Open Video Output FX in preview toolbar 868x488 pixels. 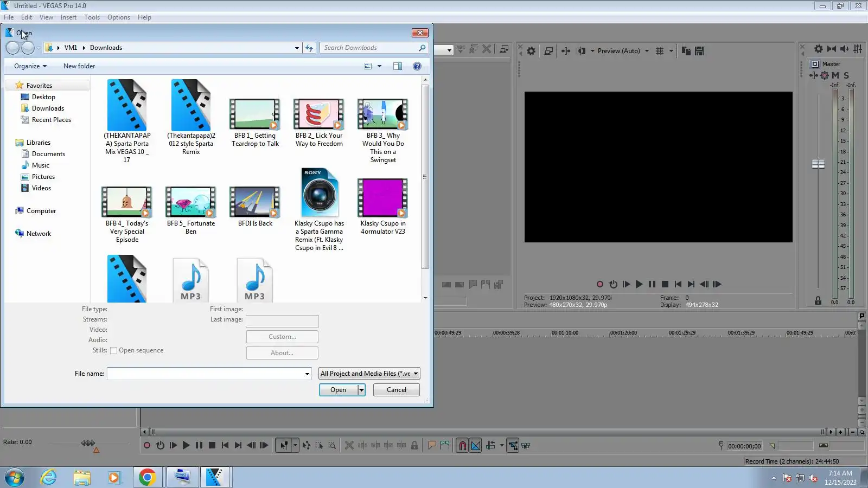pos(565,51)
